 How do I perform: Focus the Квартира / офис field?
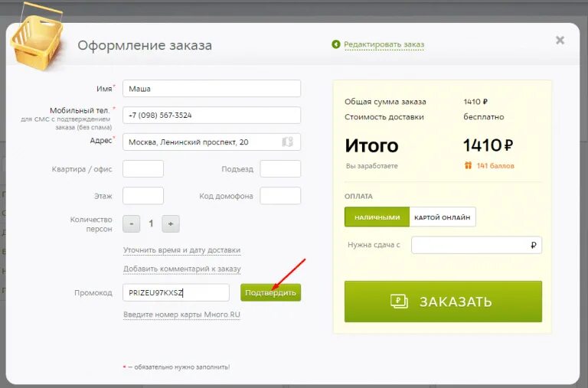143,168
